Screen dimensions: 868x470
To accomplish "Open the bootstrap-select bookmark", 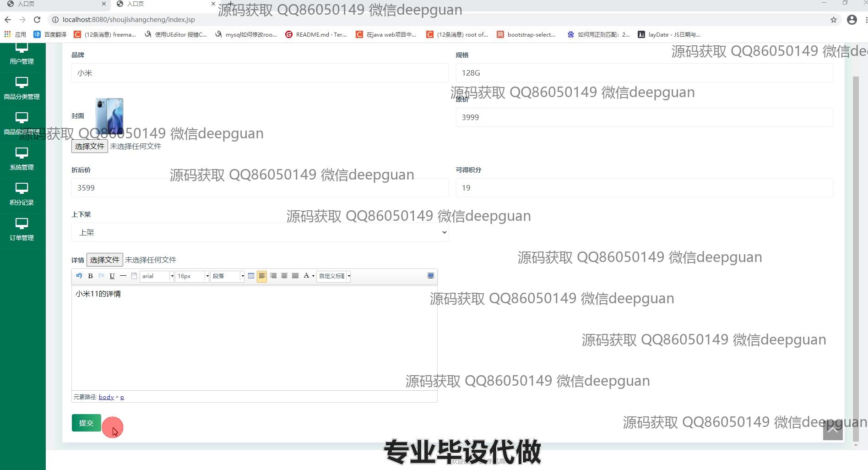I will point(526,34).
